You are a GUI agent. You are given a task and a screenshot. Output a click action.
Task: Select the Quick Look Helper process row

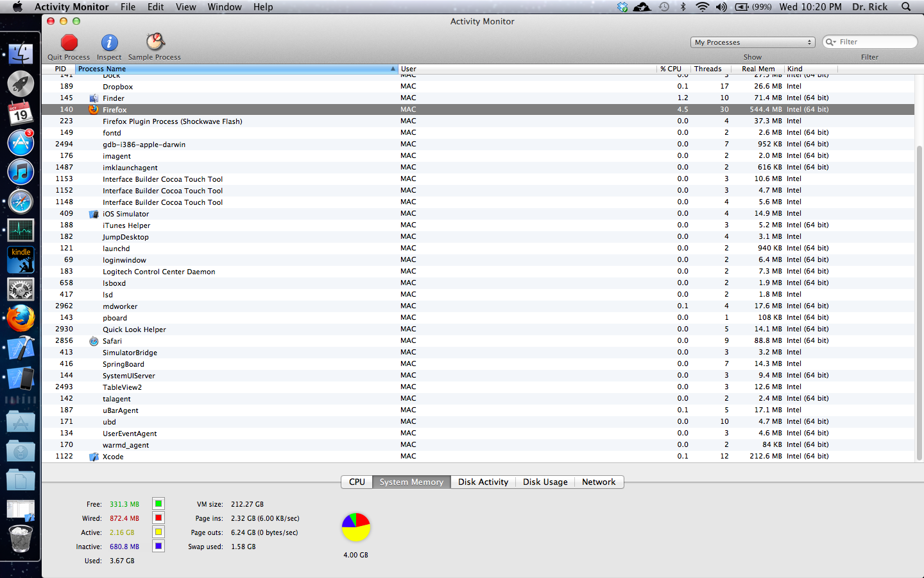point(478,329)
